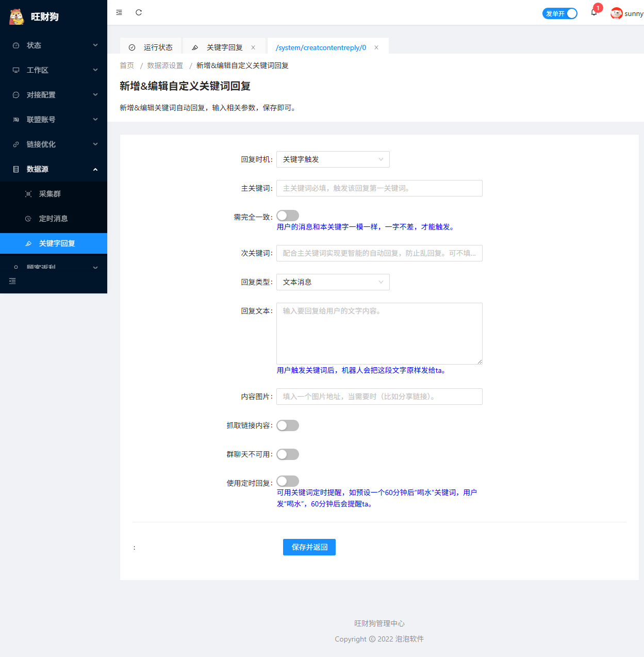Click the check-circle icon on 运行状态 tab
644x657 pixels.
pos(132,47)
